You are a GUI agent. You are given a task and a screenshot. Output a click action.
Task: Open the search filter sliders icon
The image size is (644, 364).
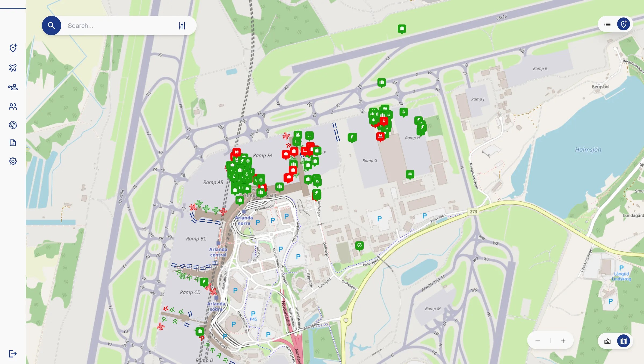click(182, 26)
